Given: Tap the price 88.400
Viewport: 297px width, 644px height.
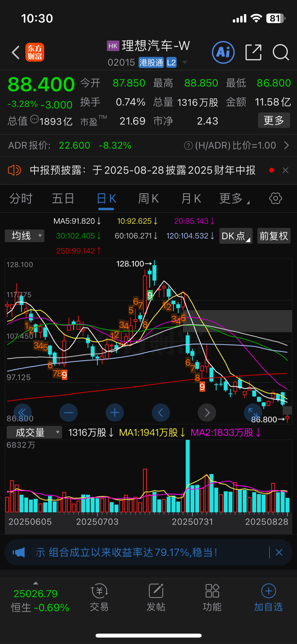Looking at the screenshot, I should point(41,84).
